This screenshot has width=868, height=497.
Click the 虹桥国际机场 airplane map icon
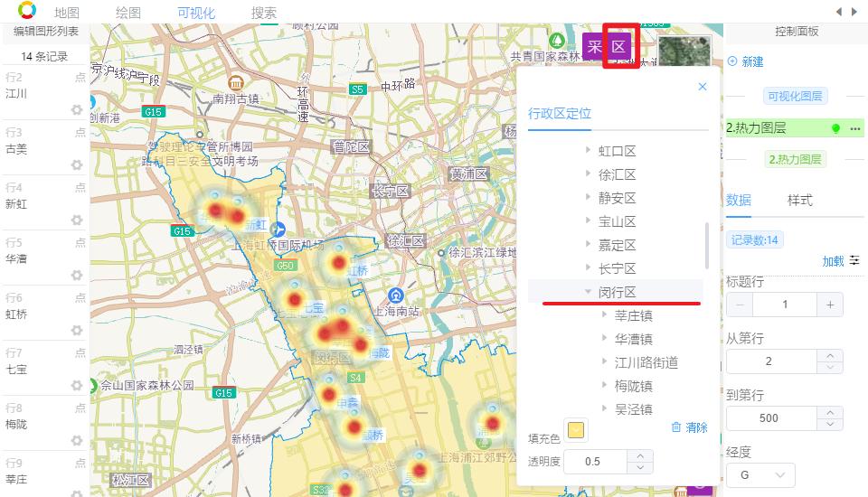[x=278, y=229]
